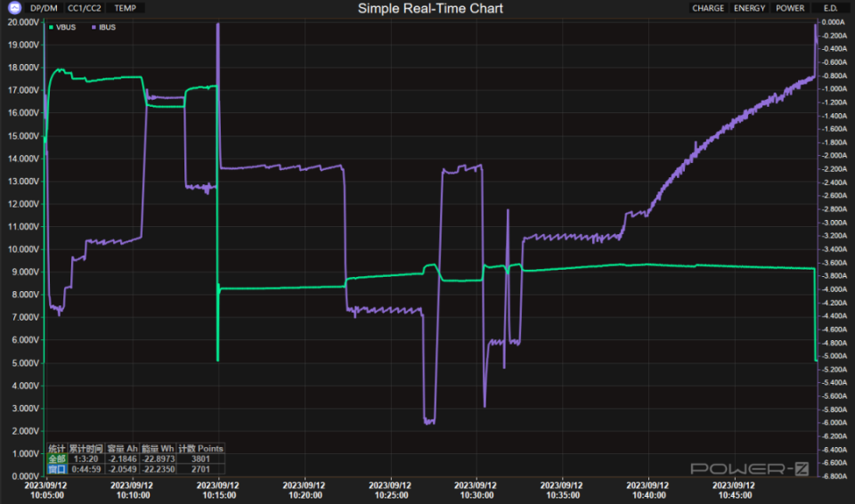Viewport: 855px width, 504px height.
Task: Click the capacity value -2.1846
Action: pyautogui.click(x=122, y=459)
